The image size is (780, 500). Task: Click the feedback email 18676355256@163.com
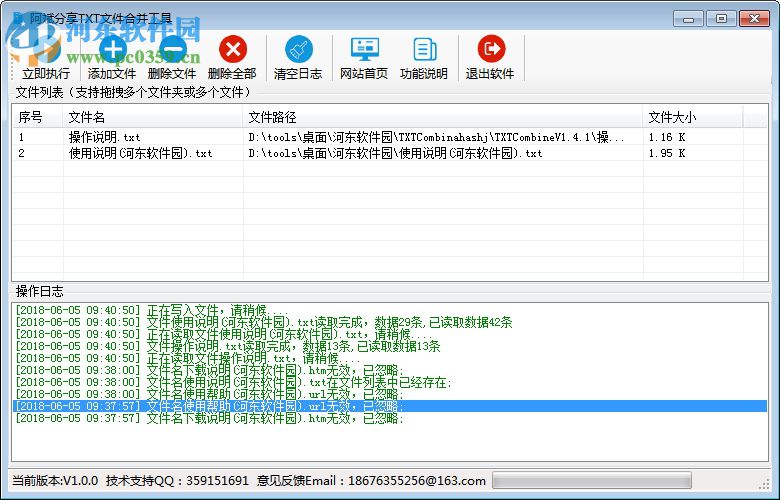(x=417, y=481)
